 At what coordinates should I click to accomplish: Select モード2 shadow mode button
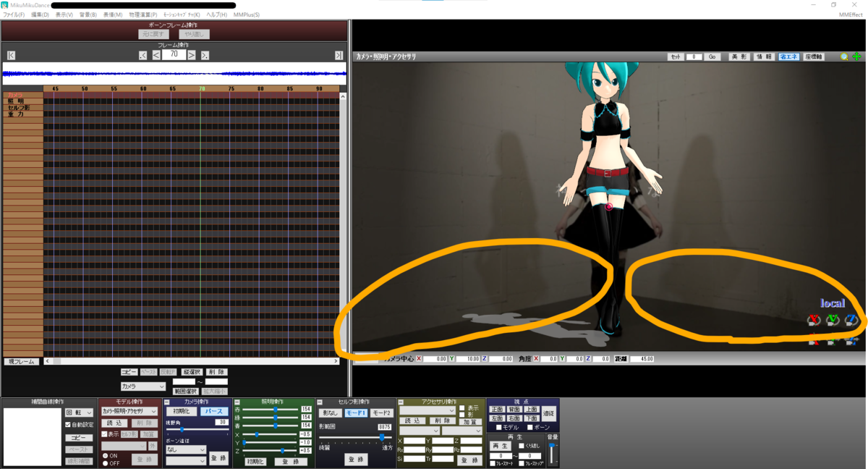[x=382, y=413]
